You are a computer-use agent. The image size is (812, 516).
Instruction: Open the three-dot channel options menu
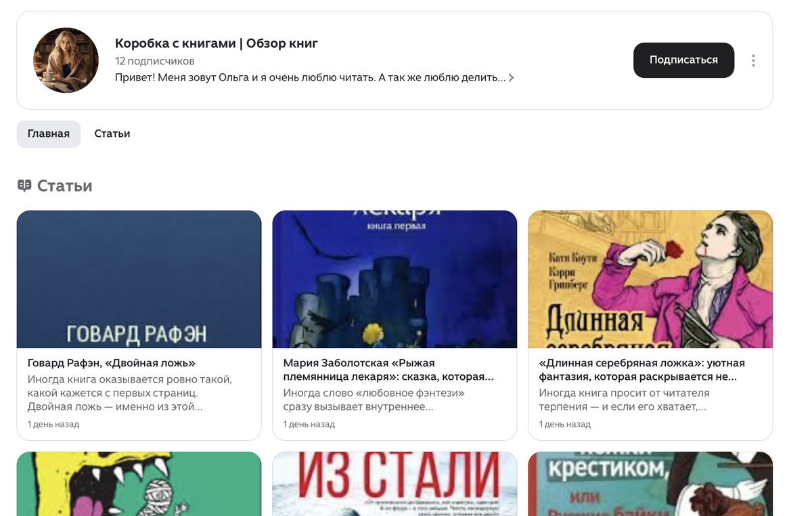coord(753,60)
